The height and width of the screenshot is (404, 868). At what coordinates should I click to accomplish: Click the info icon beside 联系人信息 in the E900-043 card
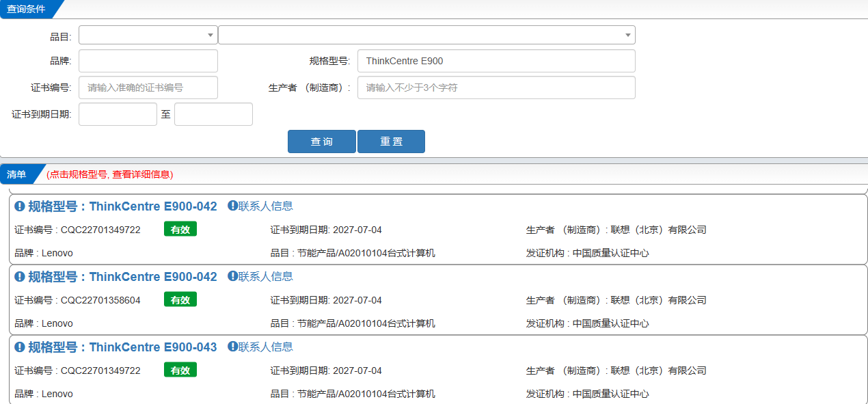(x=232, y=347)
